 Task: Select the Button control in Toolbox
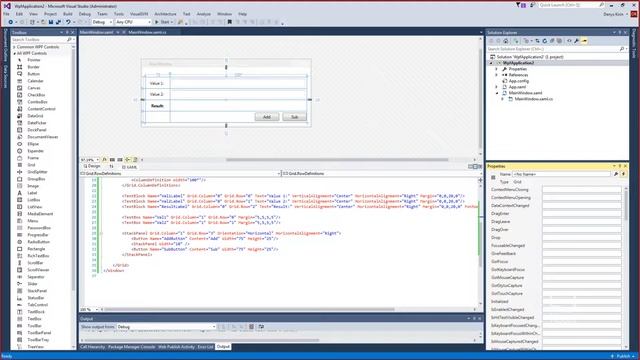(33, 74)
